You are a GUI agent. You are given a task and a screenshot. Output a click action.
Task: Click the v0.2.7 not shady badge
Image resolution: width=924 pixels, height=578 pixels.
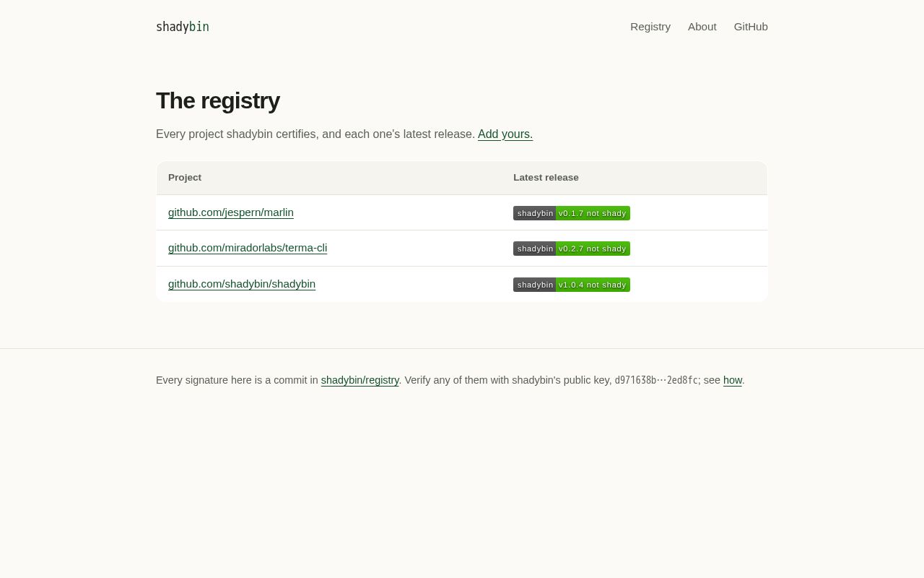point(572,249)
